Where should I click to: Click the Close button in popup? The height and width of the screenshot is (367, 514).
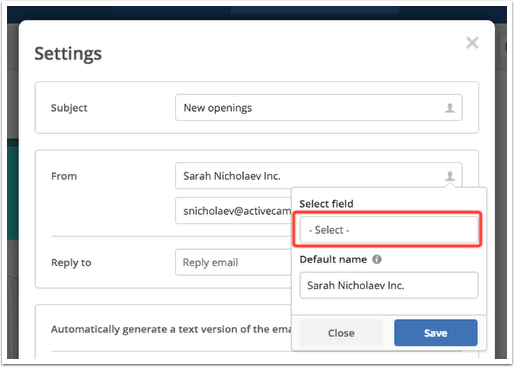click(x=341, y=333)
